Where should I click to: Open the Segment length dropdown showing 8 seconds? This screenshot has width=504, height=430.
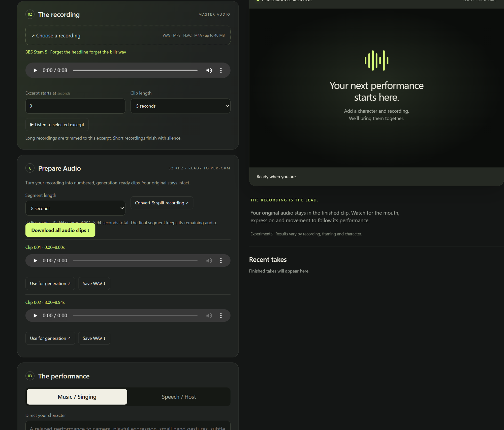point(75,208)
